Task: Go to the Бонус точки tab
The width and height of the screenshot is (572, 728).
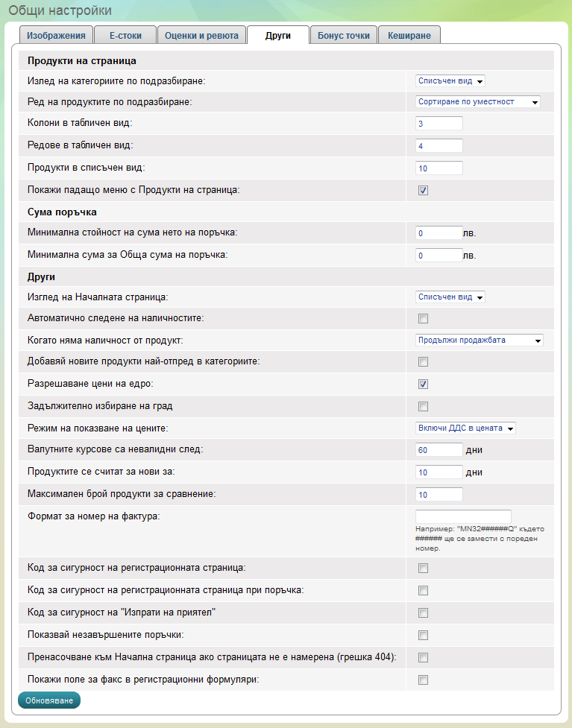Action: (x=343, y=35)
